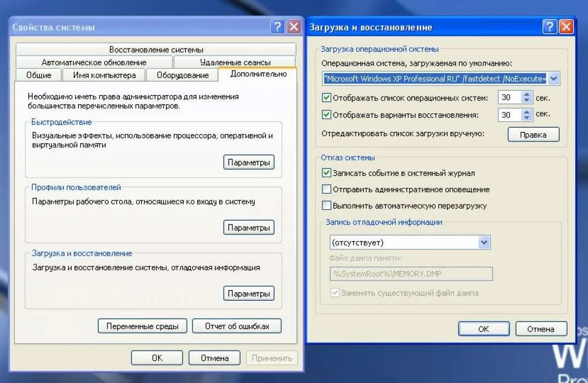
Task: Close the Загрузка и восстановление dialog
Action: (x=566, y=27)
